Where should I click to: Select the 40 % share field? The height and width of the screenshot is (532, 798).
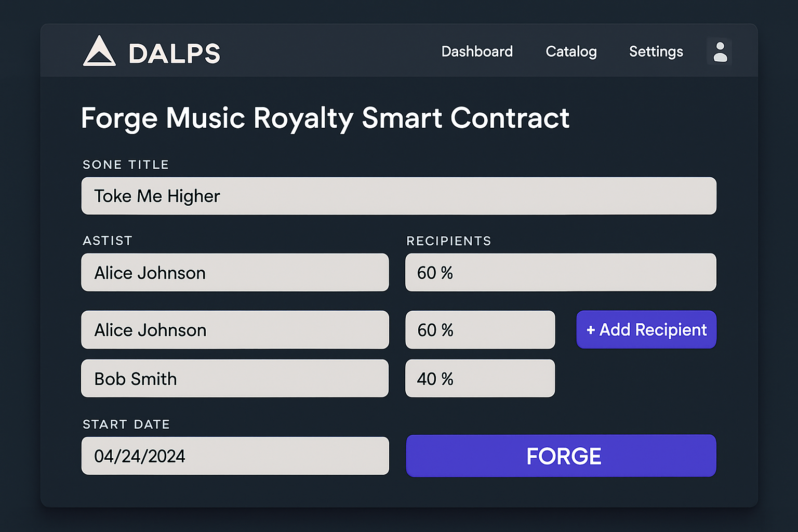click(x=480, y=378)
